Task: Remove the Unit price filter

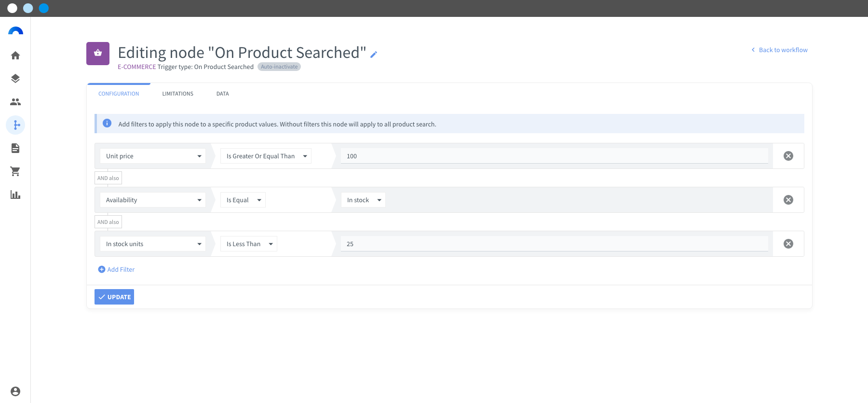Action: tap(788, 156)
